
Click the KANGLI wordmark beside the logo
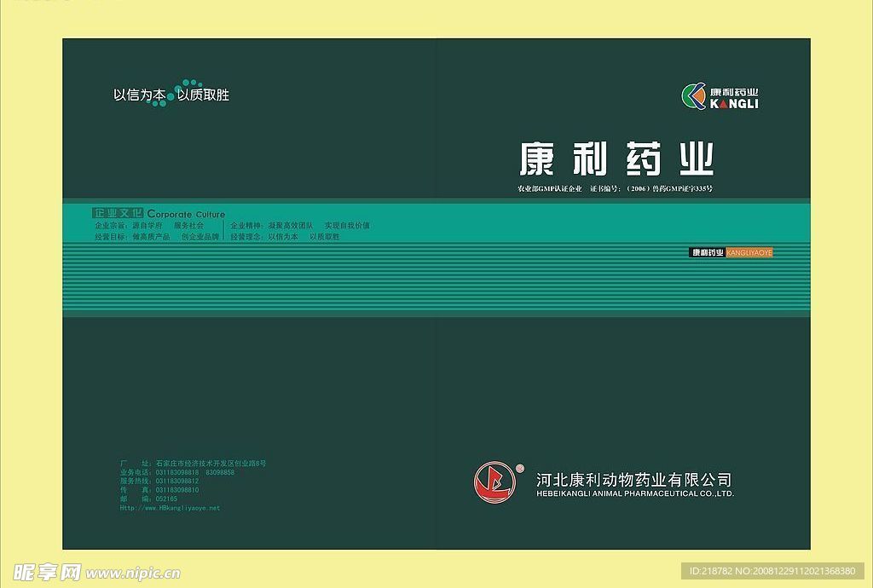(734, 104)
